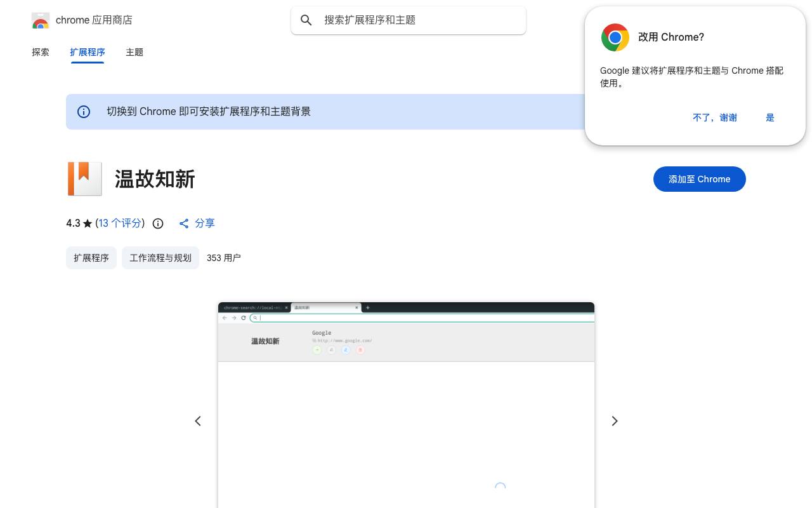Open the 探索 tab
This screenshot has height=508, width=812.
click(41, 52)
